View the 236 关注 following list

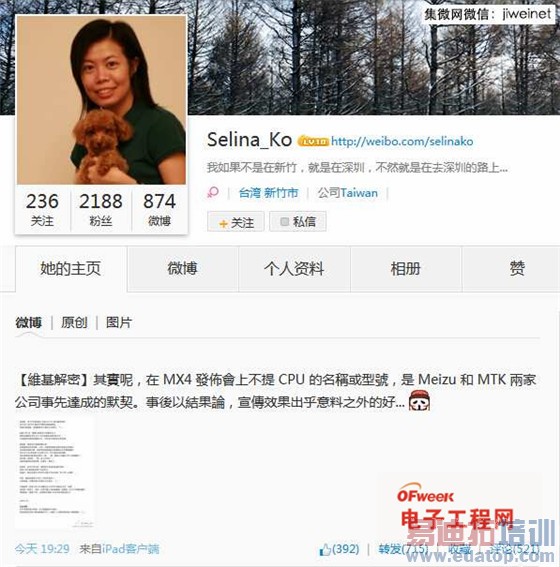coord(42,209)
